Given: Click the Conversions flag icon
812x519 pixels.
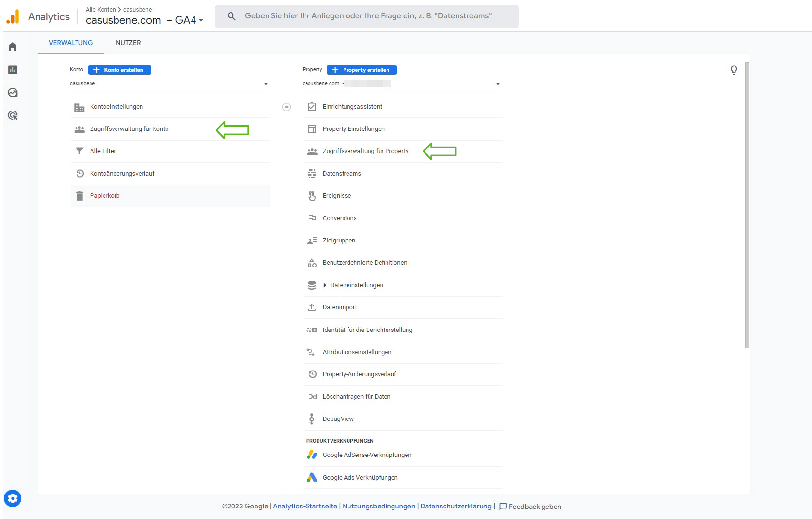Looking at the screenshot, I should (312, 218).
